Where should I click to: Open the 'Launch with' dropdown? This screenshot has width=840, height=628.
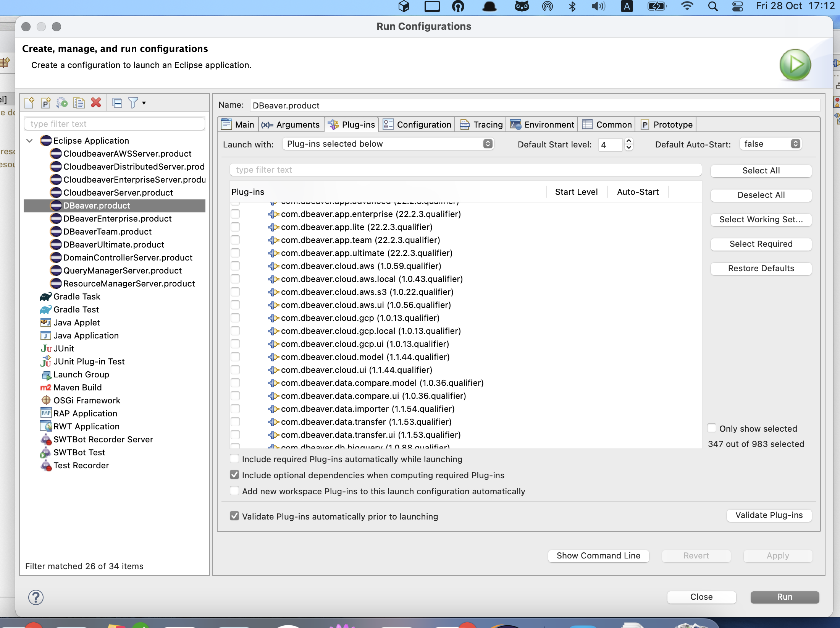click(388, 144)
